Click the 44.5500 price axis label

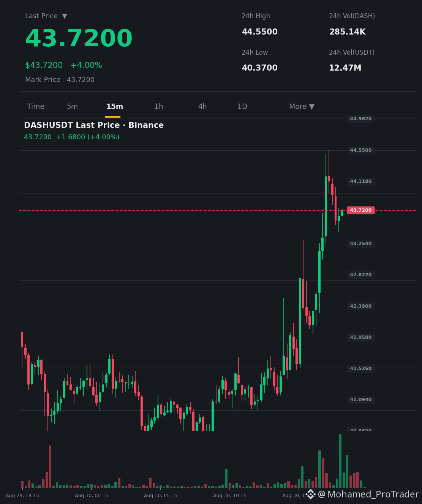[361, 150]
